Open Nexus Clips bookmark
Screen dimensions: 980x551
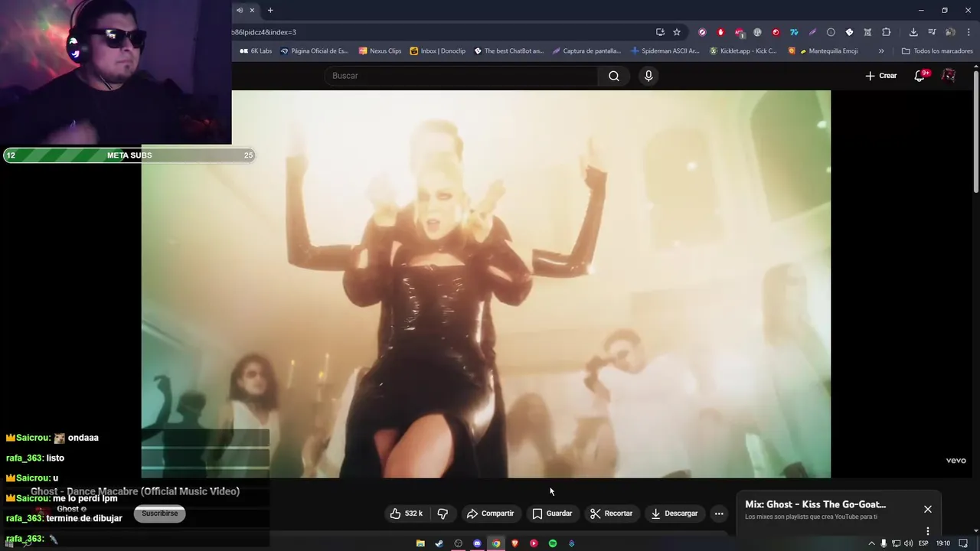coord(380,51)
